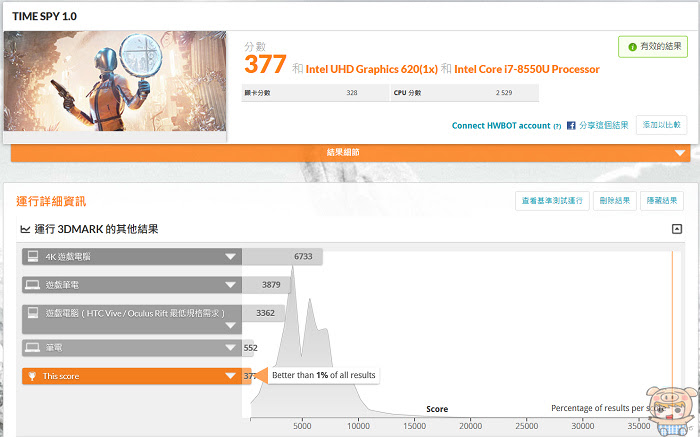Click the Time Spy benchmark thumbnail image
Viewport: 700px width, 437px height.
[115, 81]
